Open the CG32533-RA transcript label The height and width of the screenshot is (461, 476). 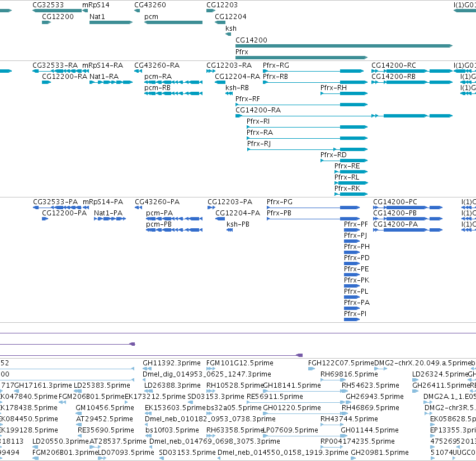[x=55, y=65]
